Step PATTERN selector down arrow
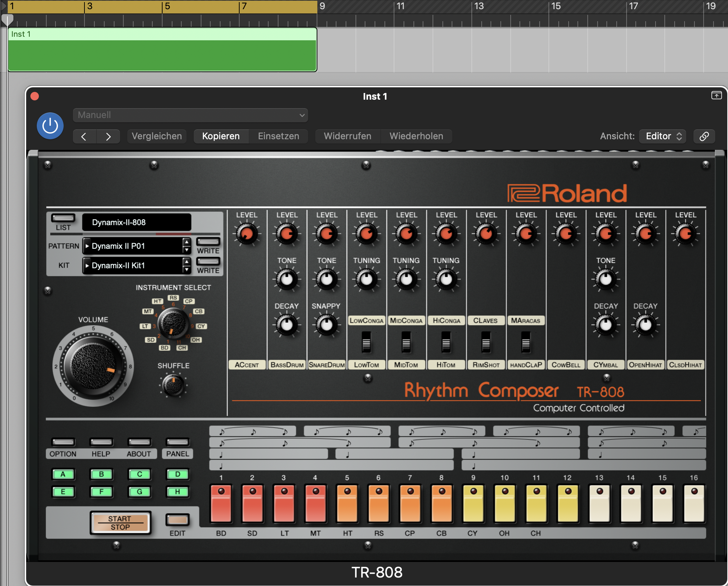Image resolution: width=728 pixels, height=586 pixels. coord(187,250)
